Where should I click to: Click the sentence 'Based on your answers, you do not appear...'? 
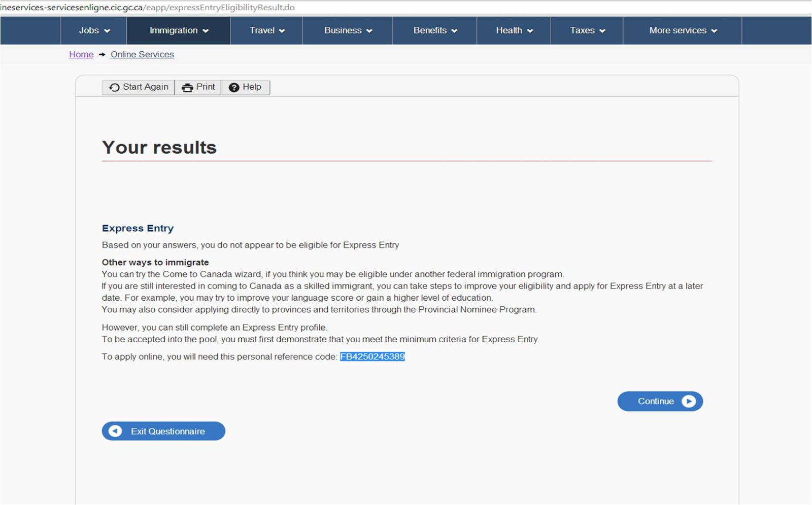pyautogui.click(x=250, y=245)
